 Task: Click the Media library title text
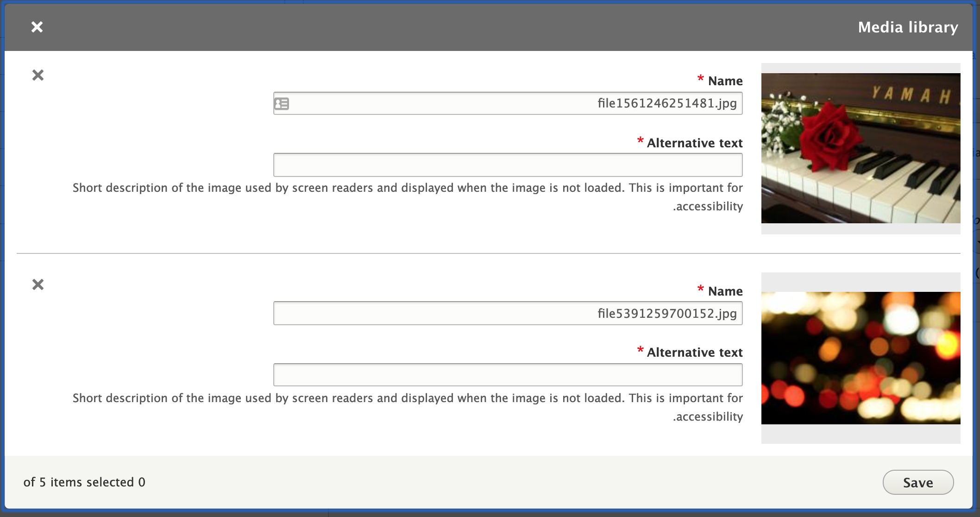click(x=908, y=27)
